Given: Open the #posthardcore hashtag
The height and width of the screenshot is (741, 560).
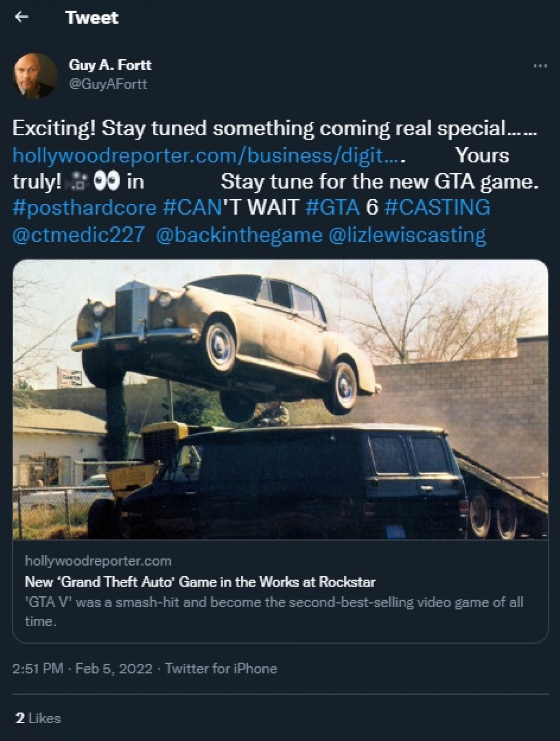Looking at the screenshot, I should coord(84,207).
